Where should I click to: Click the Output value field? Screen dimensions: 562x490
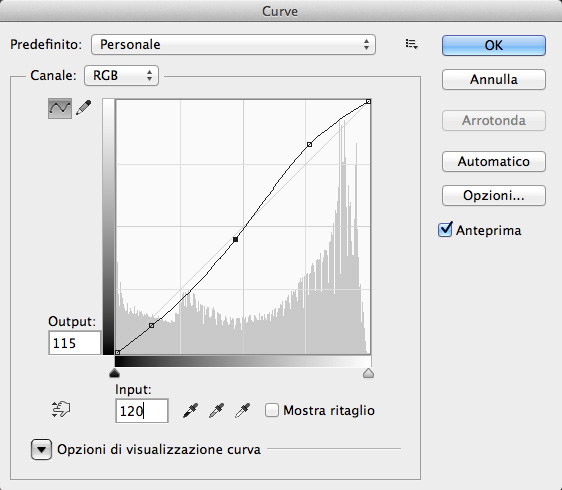point(75,343)
